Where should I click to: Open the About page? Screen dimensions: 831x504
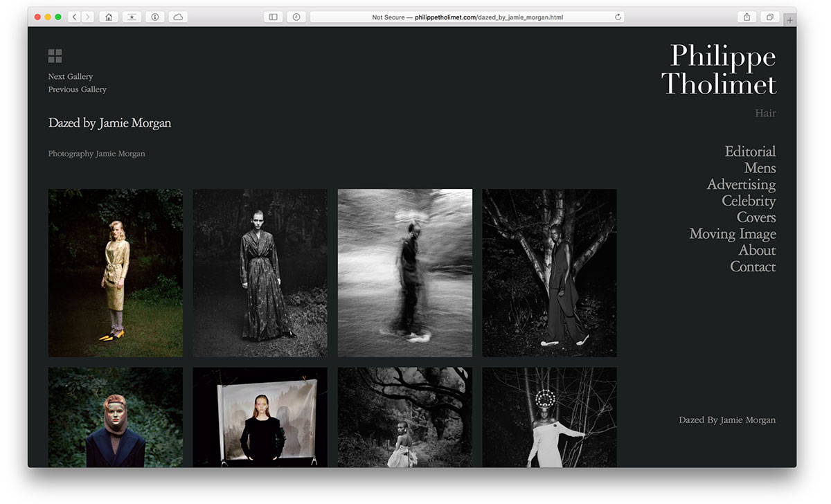tap(757, 250)
